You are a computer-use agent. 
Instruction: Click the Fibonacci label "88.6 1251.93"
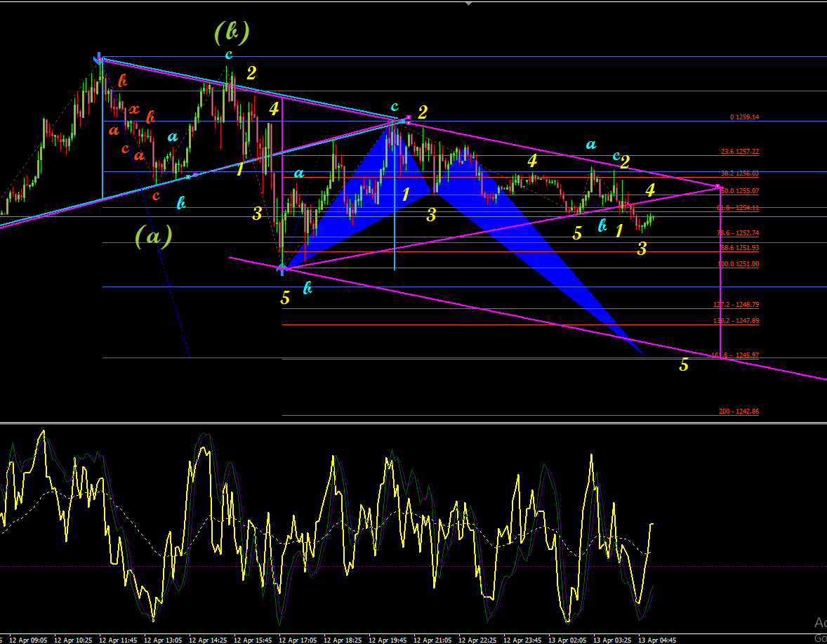tap(739, 247)
